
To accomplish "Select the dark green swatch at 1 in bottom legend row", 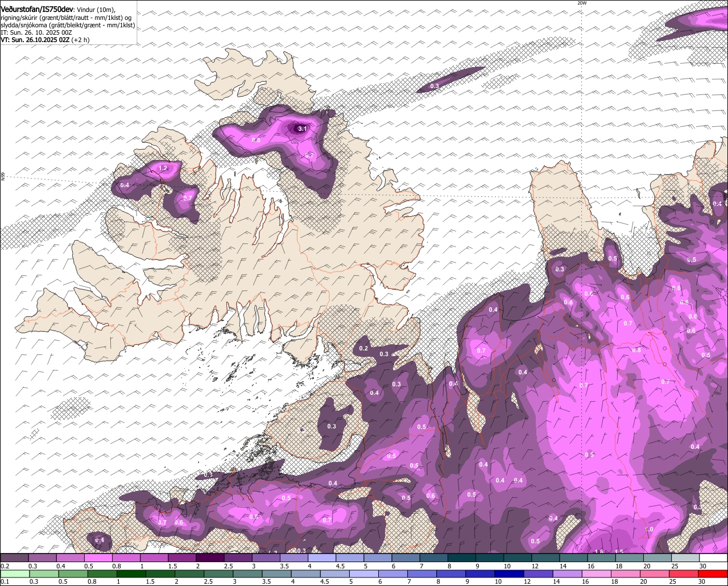I will (131, 573).
